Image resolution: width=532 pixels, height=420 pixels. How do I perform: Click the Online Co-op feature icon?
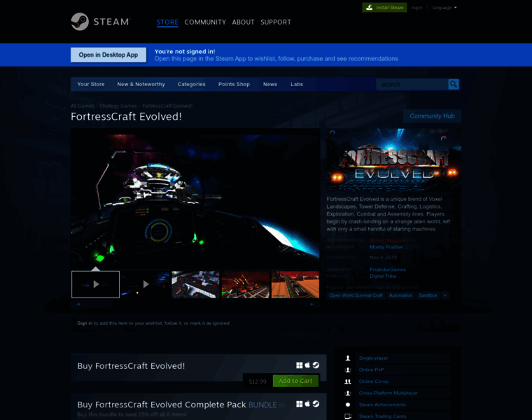(x=348, y=381)
